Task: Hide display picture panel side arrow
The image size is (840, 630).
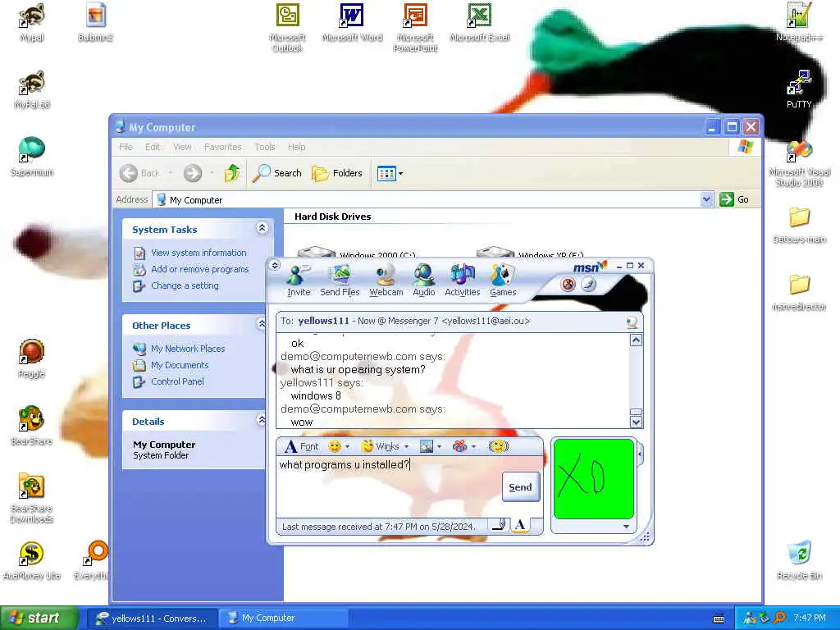Action: [x=640, y=454]
